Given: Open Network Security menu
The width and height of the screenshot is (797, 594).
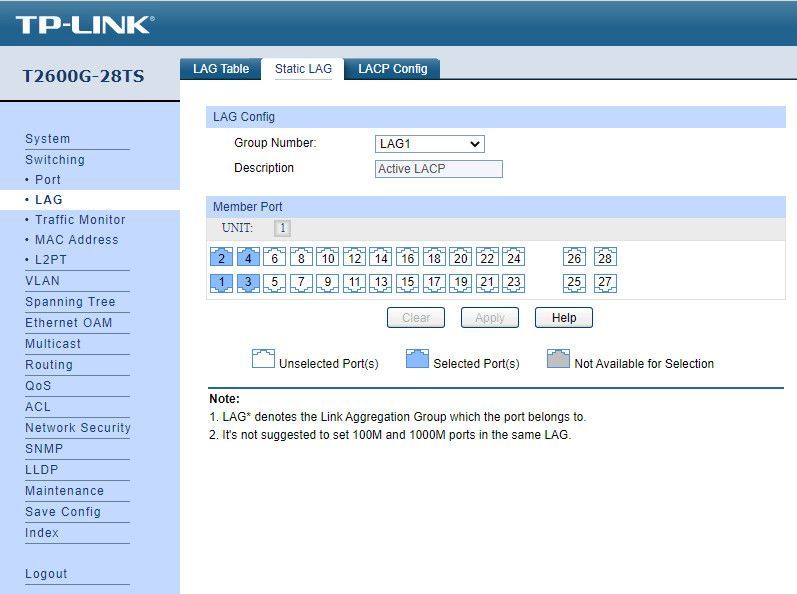Looking at the screenshot, I should (x=78, y=428).
